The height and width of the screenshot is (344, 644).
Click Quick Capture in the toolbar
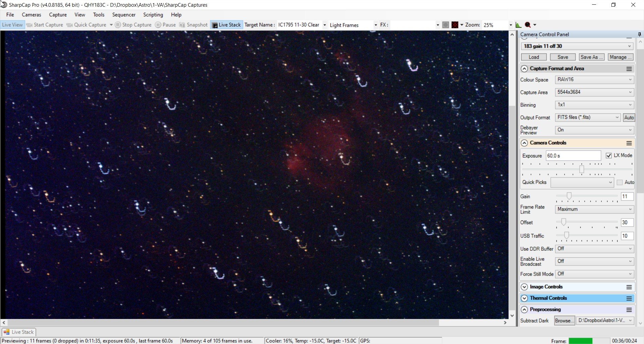(x=87, y=25)
